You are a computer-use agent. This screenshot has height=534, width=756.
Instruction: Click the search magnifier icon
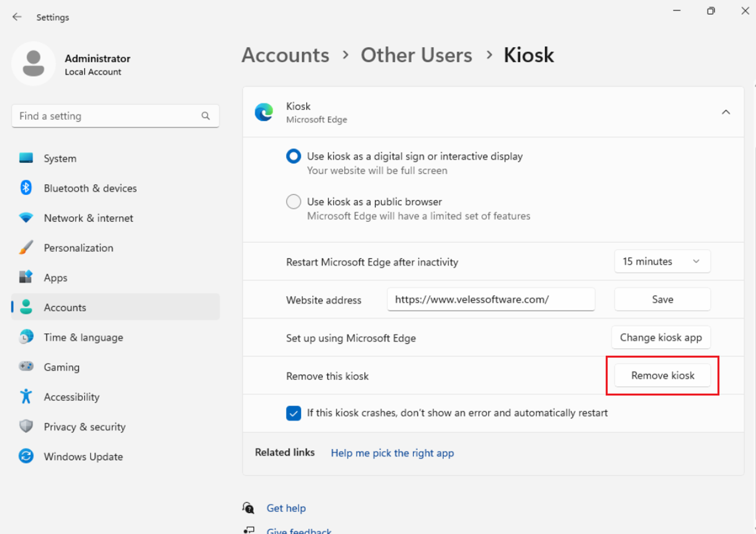206,116
